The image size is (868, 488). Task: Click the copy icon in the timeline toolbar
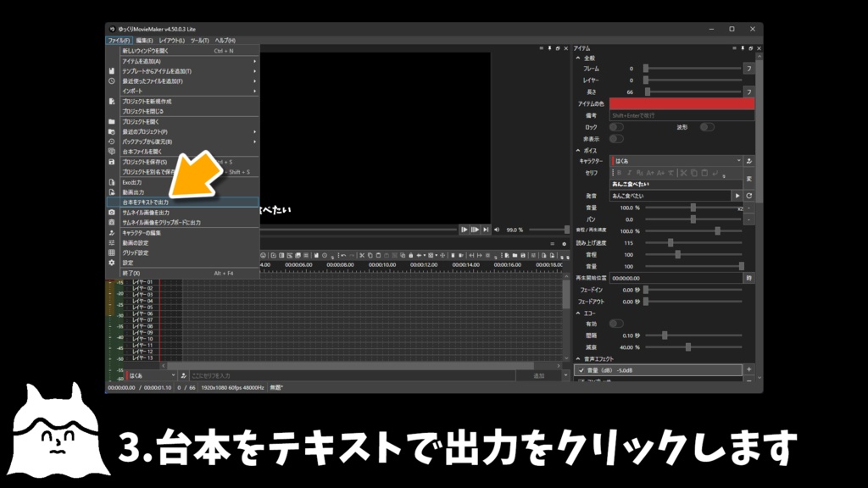coord(370,253)
